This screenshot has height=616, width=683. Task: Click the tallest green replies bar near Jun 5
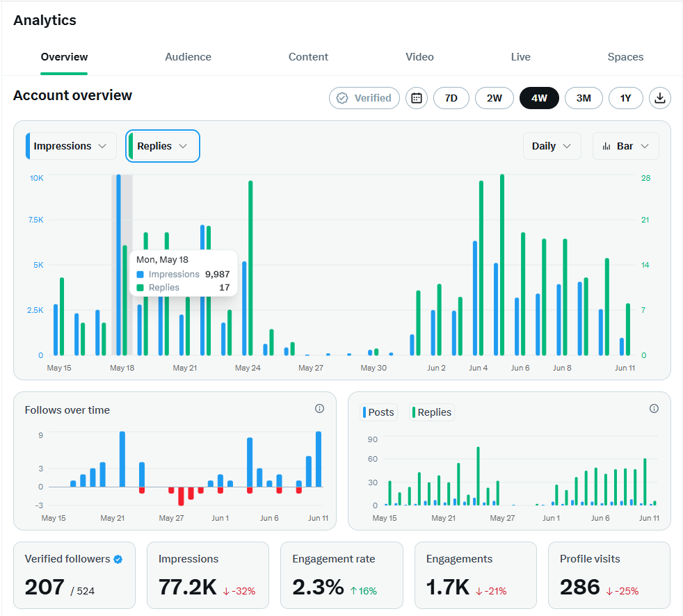click(502, 265)
